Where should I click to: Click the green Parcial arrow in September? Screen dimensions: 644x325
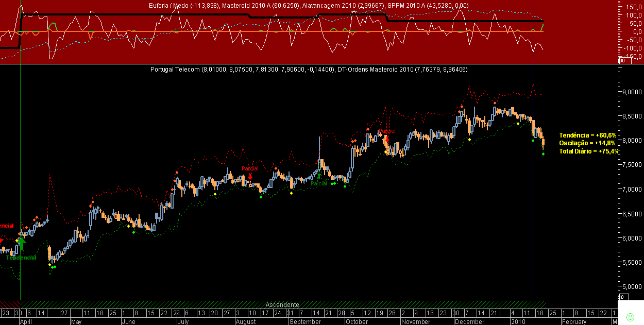tap(319, 176)
